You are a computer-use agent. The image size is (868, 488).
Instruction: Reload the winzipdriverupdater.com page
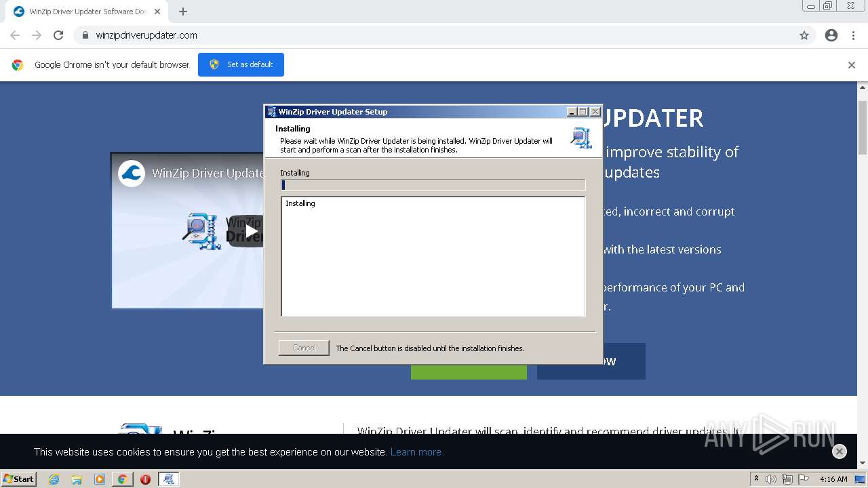58,35
